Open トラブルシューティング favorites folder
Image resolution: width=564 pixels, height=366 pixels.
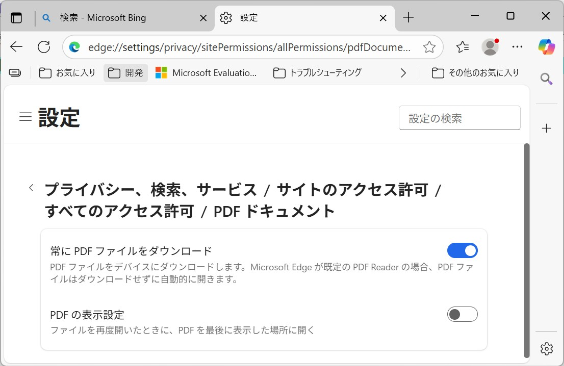(317, 73)
